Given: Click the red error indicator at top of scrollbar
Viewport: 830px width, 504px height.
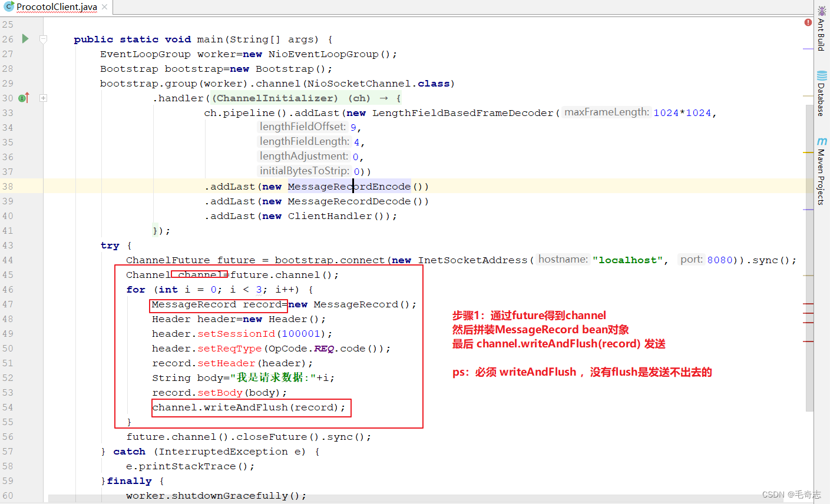Looking at the screenshot, I should pyautogui.click(x=808, y=22).
